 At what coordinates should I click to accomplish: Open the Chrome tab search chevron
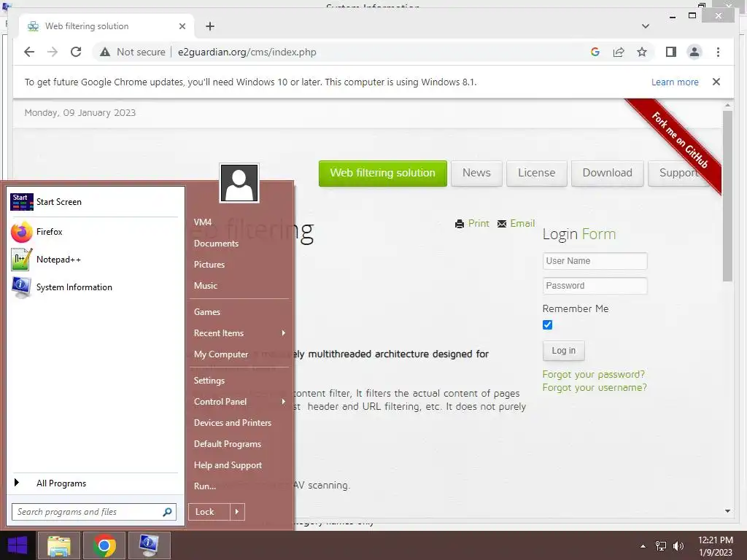[x=646, y=26]
